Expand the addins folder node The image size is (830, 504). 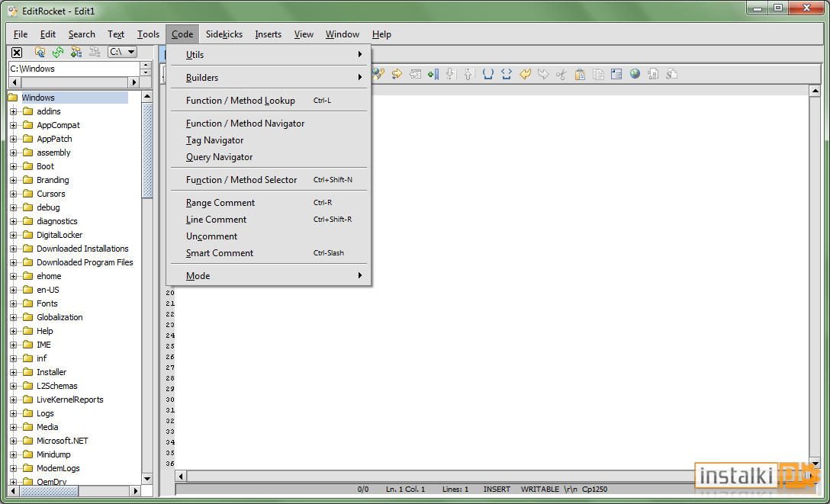(x=14, y=111)
